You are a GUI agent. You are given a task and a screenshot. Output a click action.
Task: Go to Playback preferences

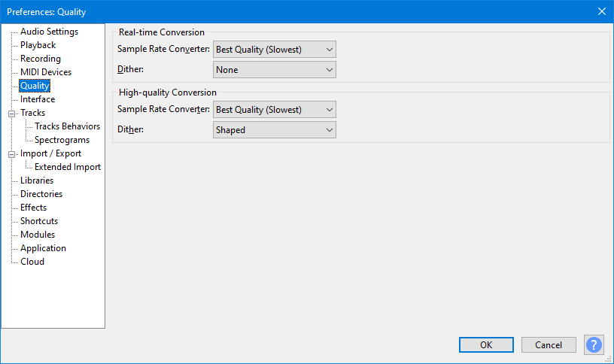pyautogui.click(x=38, y=45)
